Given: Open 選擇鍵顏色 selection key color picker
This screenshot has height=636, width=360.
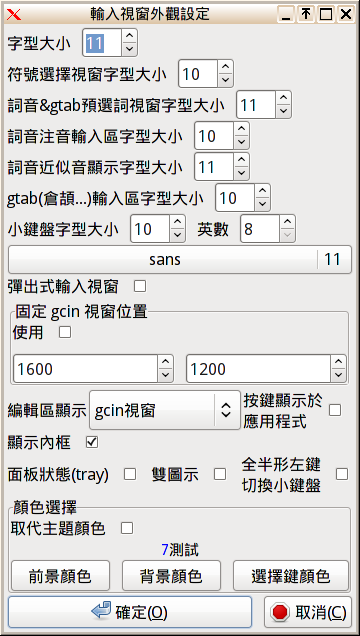Looking at the screenshot, I should [x=291, y=576].
